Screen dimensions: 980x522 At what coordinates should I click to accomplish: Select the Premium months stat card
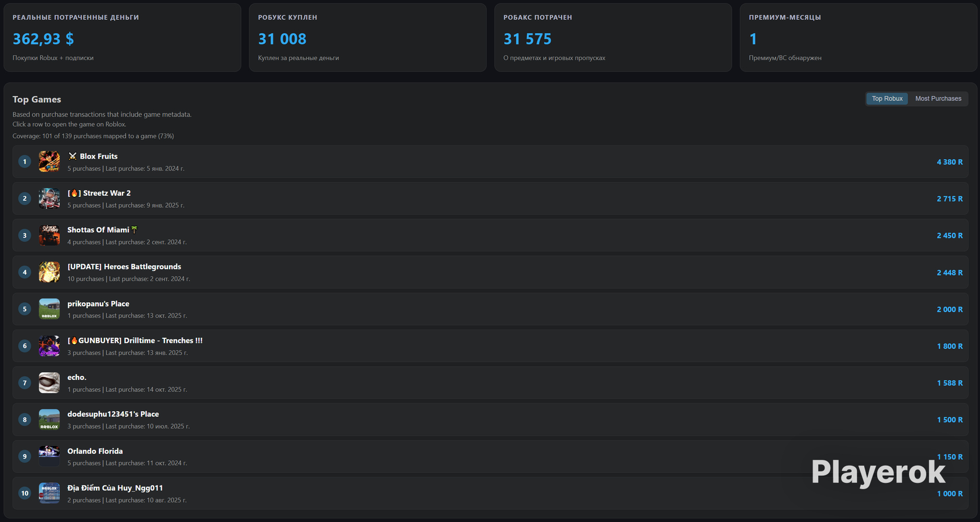click(x=858, y=38)
